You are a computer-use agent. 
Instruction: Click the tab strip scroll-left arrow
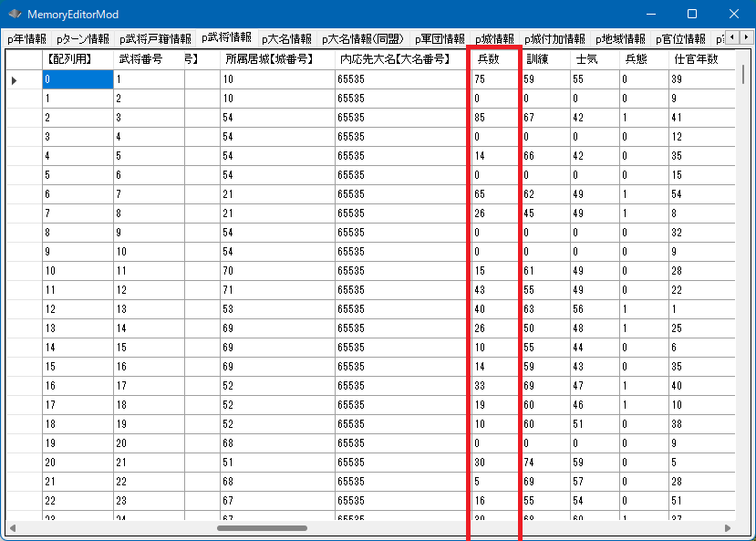pyautogui.click(x=732, y=37)
